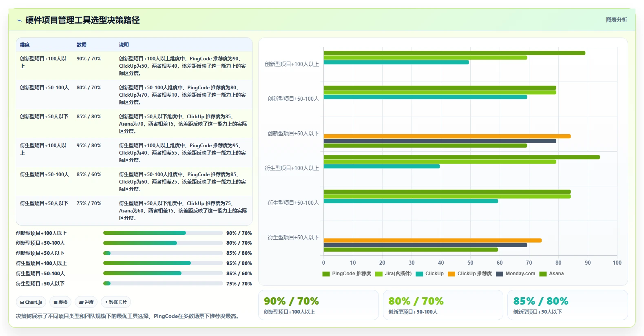644x336 pixels.
Task: Click the 衍生型项目+50人以下 progress bar
Action: click(x=163, y=283)
